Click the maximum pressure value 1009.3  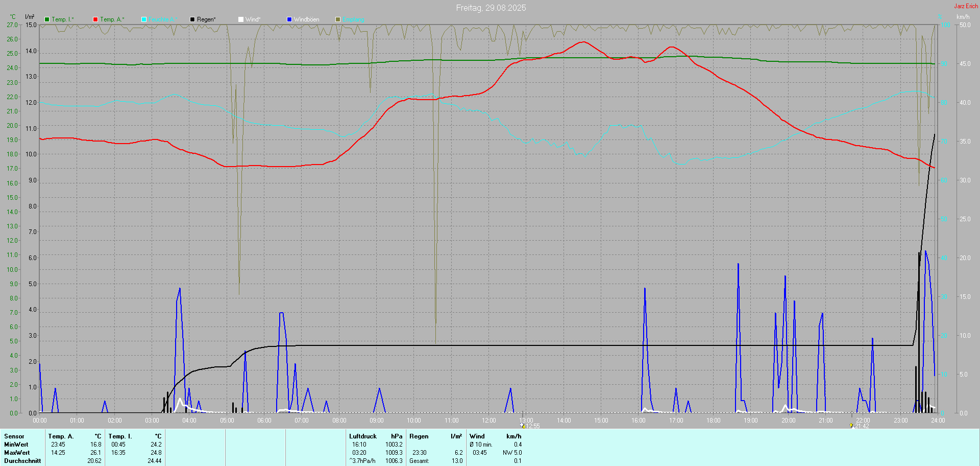394,453
